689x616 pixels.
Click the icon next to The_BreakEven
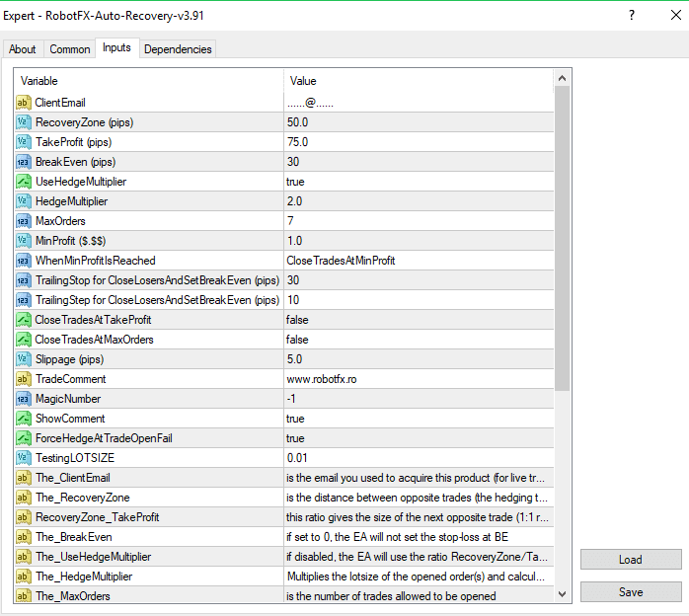click(24, 537)
